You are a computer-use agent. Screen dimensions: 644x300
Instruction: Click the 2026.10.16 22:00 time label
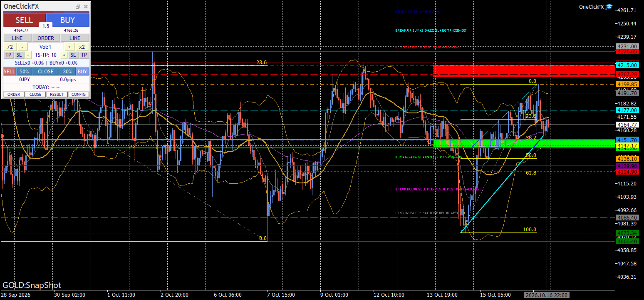[546, 295]
